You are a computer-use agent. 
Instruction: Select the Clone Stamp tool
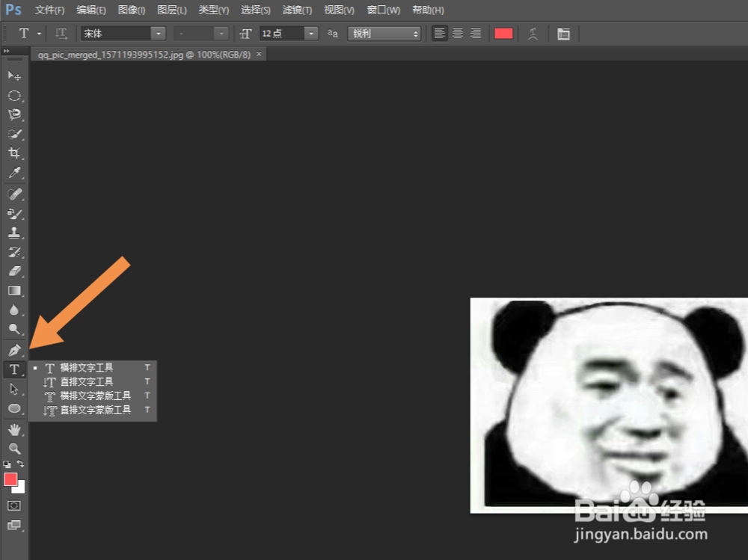coord(14,233)
